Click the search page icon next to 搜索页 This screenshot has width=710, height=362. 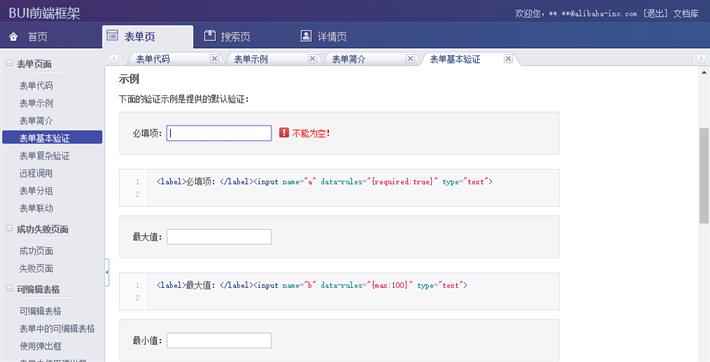[x=210, y=35]
